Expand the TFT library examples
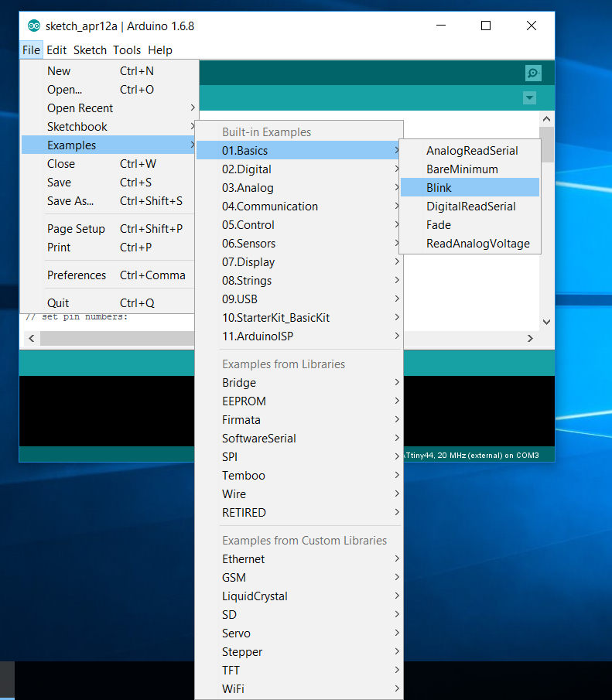The width and height of the screenshot is (612, 700). (299, 671)
